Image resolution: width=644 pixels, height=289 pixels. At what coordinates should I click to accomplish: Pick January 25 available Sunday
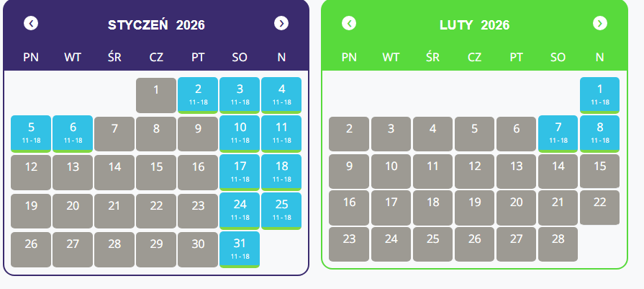click(x=281, y=210)
